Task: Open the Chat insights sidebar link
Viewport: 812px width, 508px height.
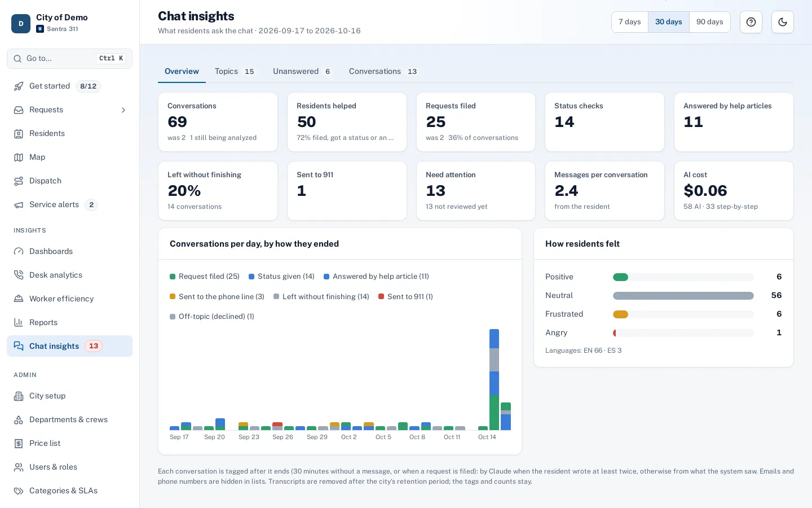Action: [x=69, y=346]
